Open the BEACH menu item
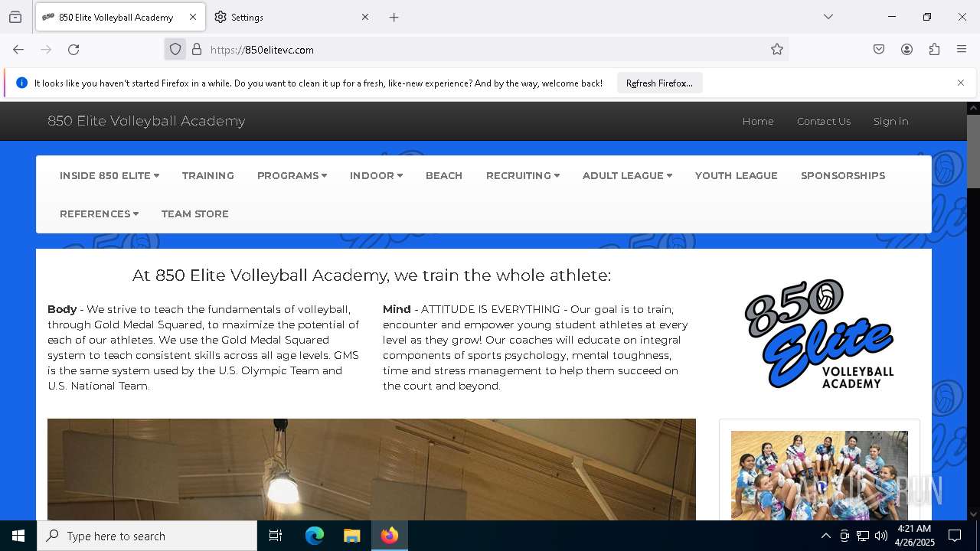The width and height of the screenshot is (980, 551). pos(444,175)
